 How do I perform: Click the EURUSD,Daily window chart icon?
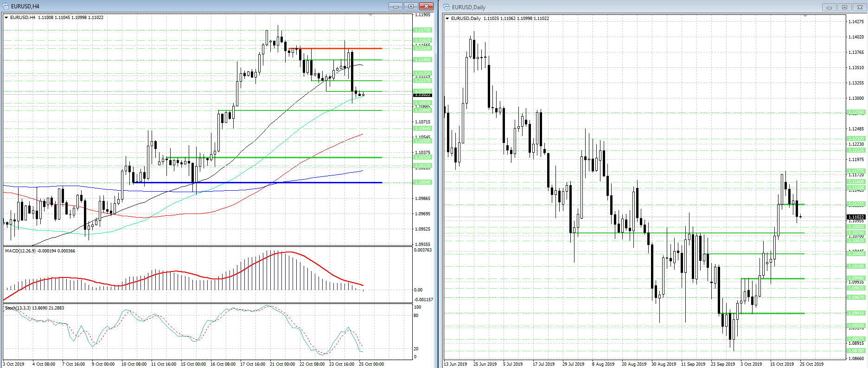(447, 7)
